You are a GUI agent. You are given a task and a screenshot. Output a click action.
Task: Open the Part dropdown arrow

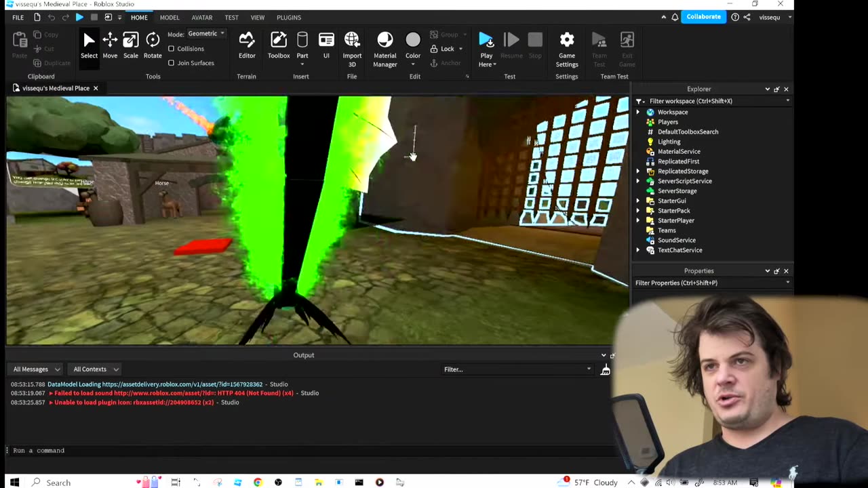click(x=302, y=64)
